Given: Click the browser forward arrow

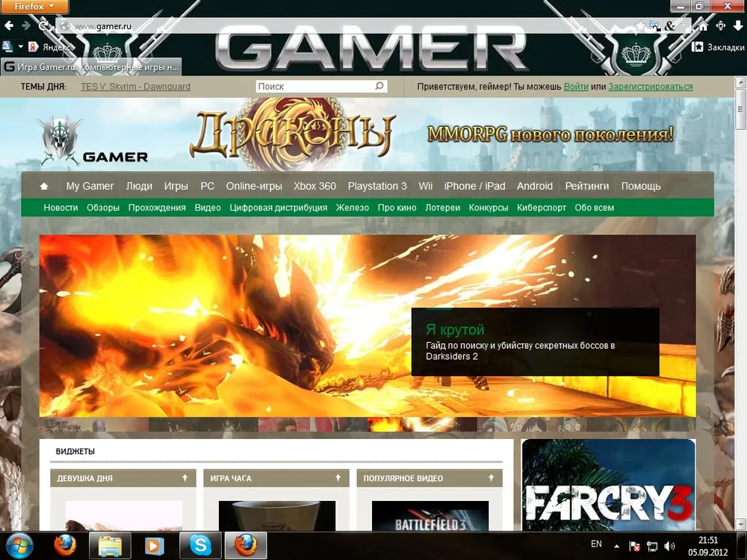Looking at the screenshot, I should pos(26,25).
